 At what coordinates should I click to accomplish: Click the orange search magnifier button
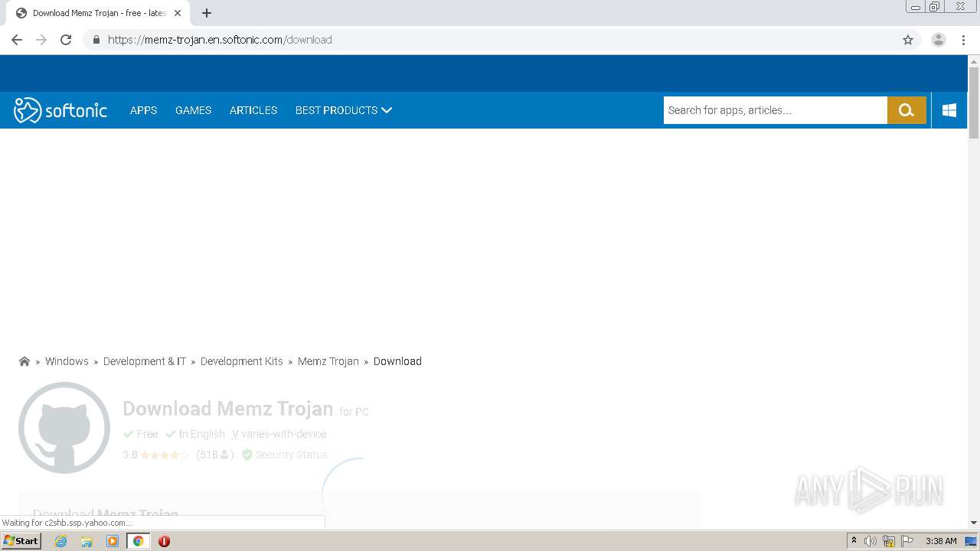point(906,110)
